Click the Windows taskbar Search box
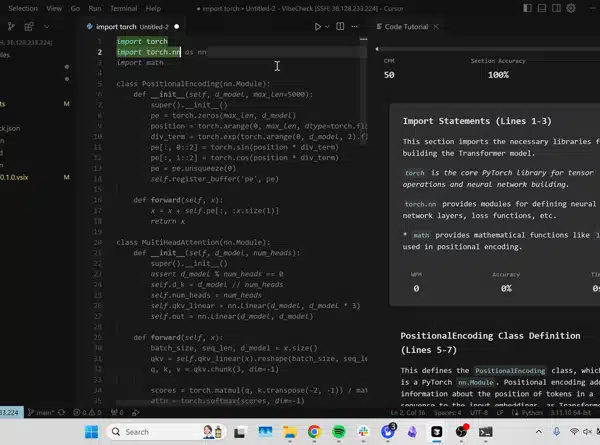Screen dimensions: 600x445 click(166, 432)
